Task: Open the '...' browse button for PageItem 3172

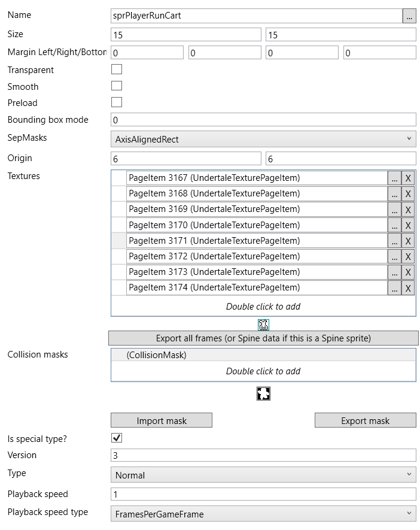Action: 394,256
